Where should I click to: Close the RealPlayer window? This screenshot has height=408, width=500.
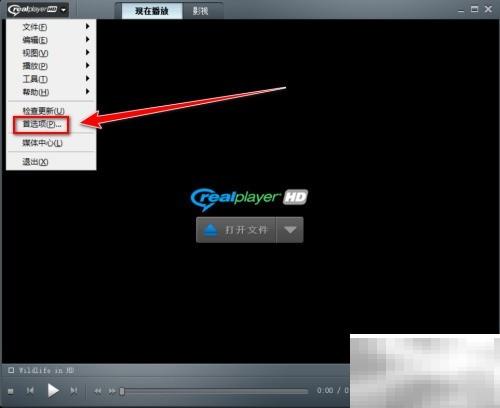point(488,9)
